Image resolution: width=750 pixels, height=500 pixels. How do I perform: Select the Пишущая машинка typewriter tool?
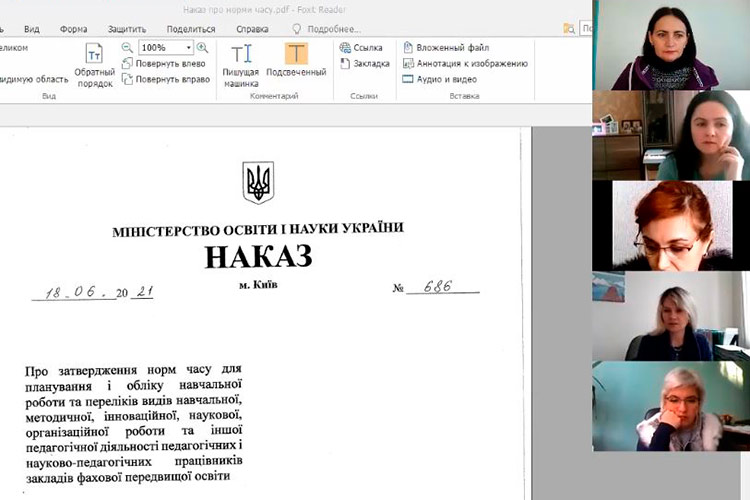coord(241,66)
